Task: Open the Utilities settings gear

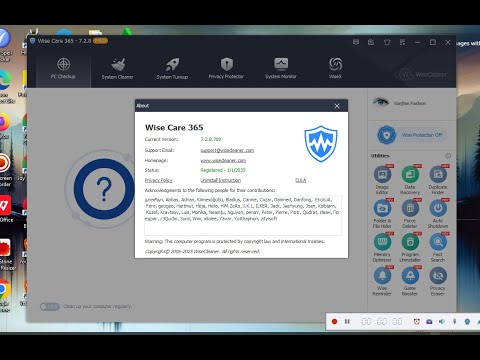Action: click(x=448, y=156)
